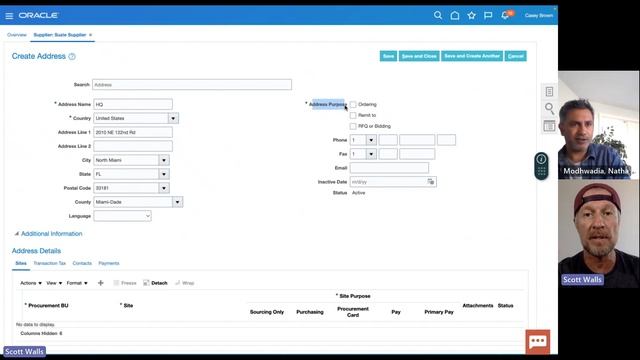Image resolution: width=640 pixels, height=360 pixels.
Task: Click the Email field
Action: coord(389,168)
